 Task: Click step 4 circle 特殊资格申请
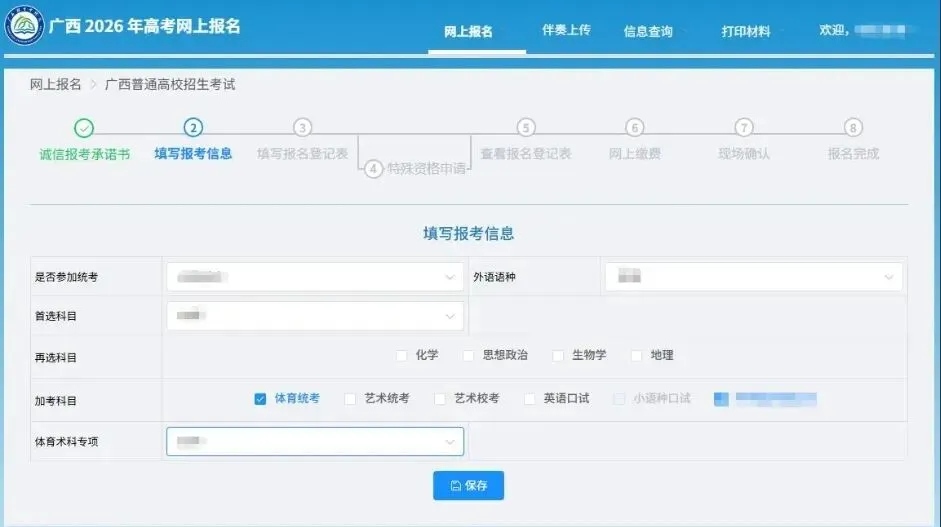pyautogui.click(x=373, y=169)
